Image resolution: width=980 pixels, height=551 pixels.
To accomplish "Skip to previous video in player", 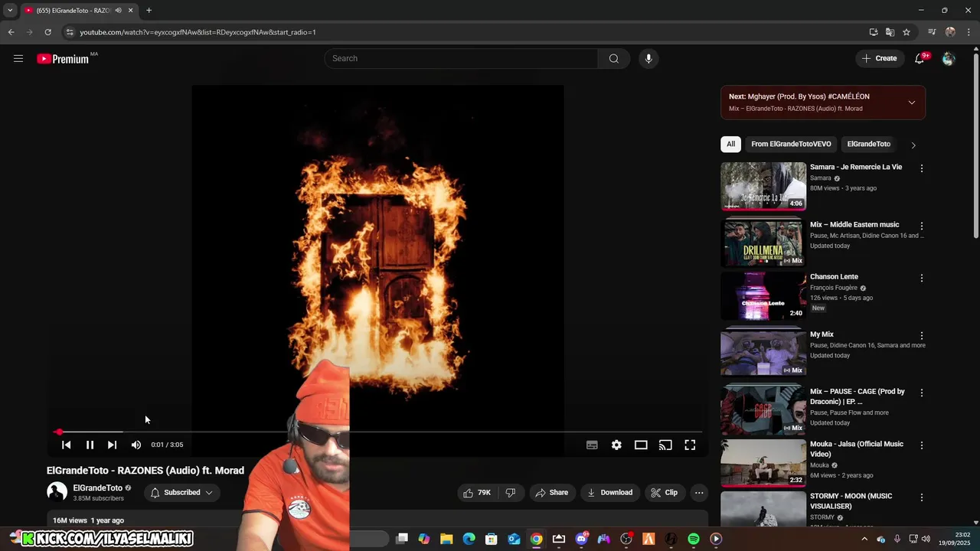I will [x=67, y=445].
